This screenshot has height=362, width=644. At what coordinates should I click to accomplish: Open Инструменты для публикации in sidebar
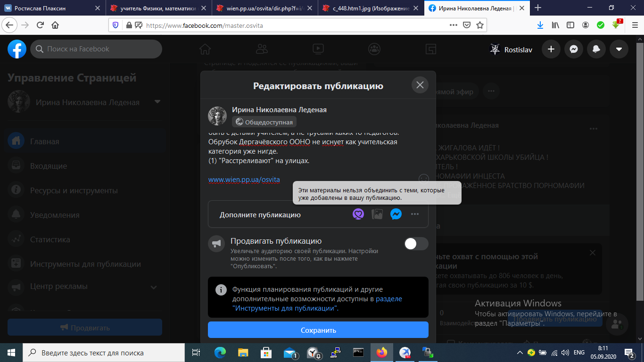(85, 264)
